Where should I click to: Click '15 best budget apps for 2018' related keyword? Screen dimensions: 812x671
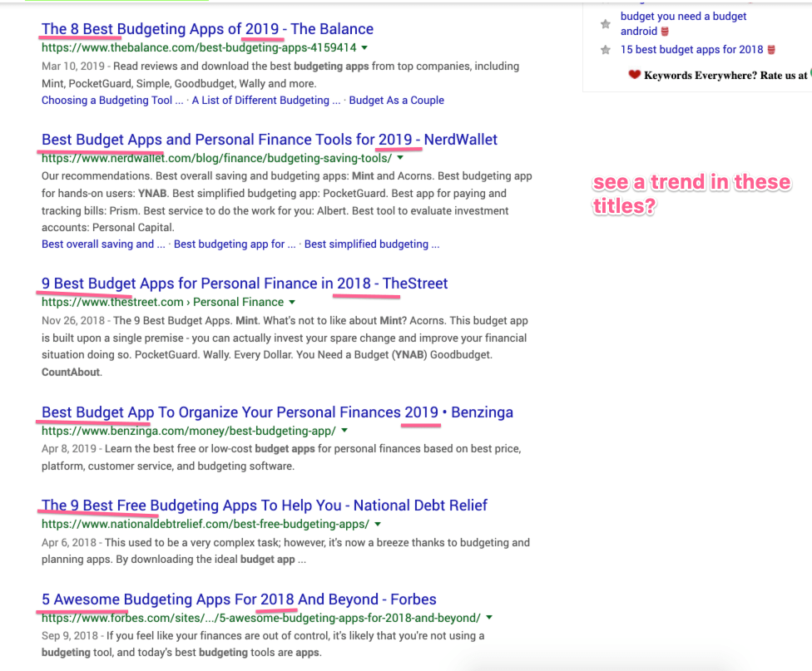[692, 50]
